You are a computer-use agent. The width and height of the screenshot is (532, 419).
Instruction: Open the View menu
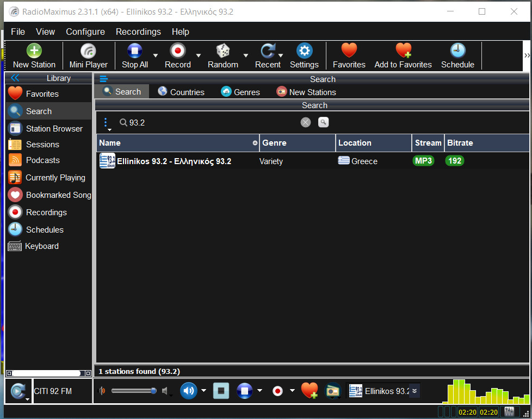click(45, 32)
